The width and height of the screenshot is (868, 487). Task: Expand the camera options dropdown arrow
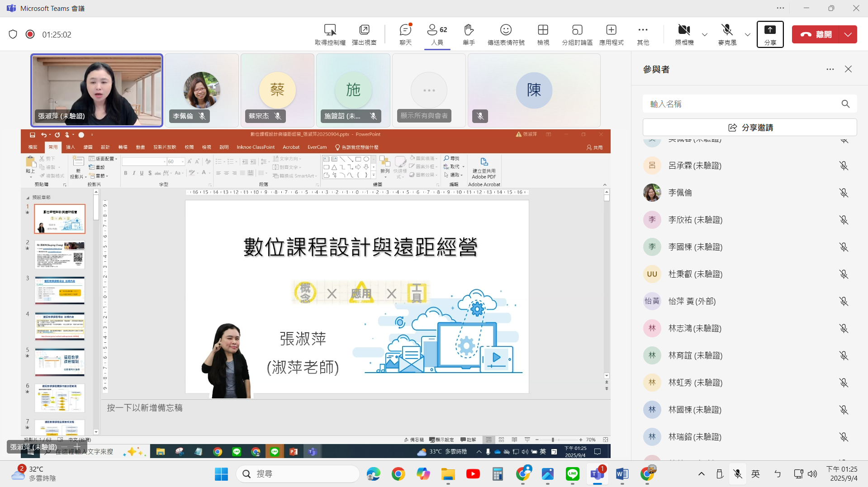pyautogui.click(x=704, y=35)
